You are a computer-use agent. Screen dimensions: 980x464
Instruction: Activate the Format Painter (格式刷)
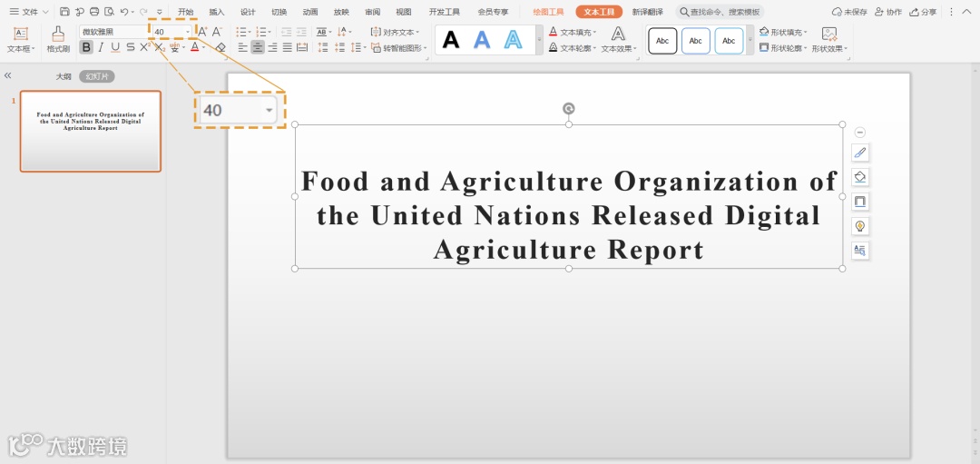pyautogui.click(x=58, y=39)
